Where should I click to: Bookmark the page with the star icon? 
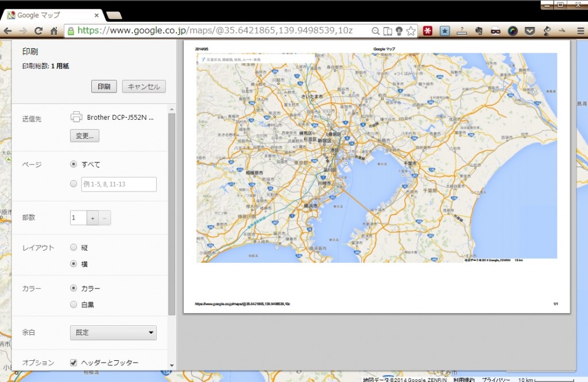411,31
